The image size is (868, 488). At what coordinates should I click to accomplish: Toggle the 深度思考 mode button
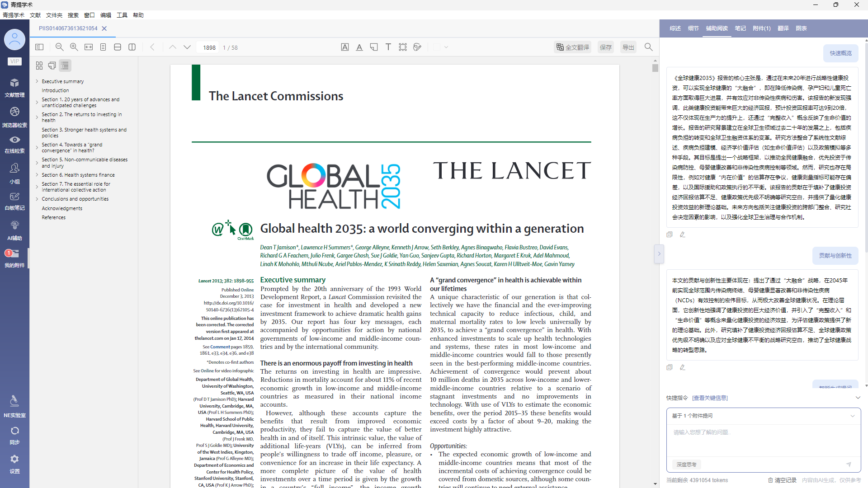coord(686,465)
